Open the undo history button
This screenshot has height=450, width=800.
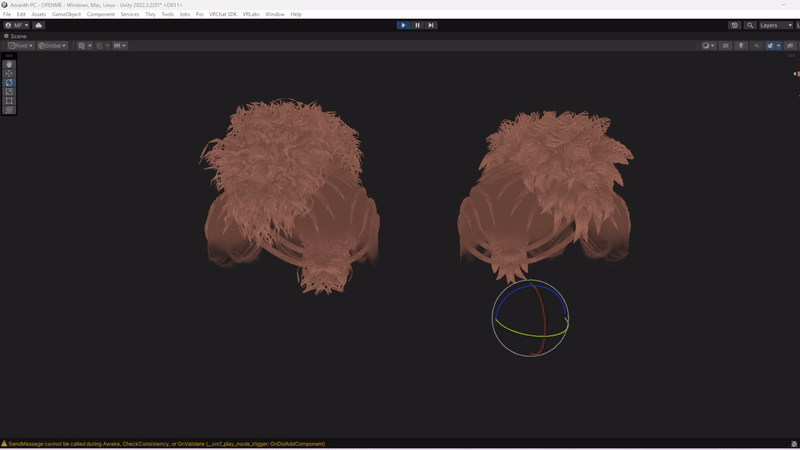coord(735,25)
